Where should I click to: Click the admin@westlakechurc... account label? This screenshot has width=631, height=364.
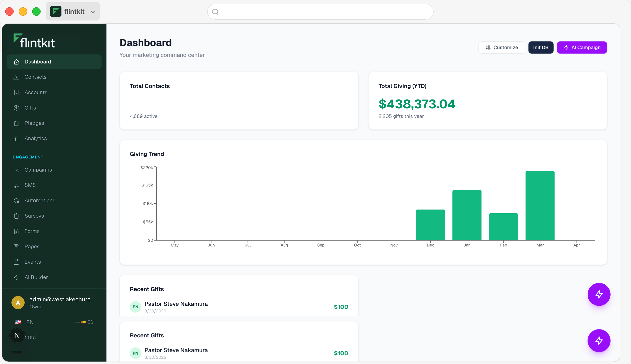click(x=62, y=299)
